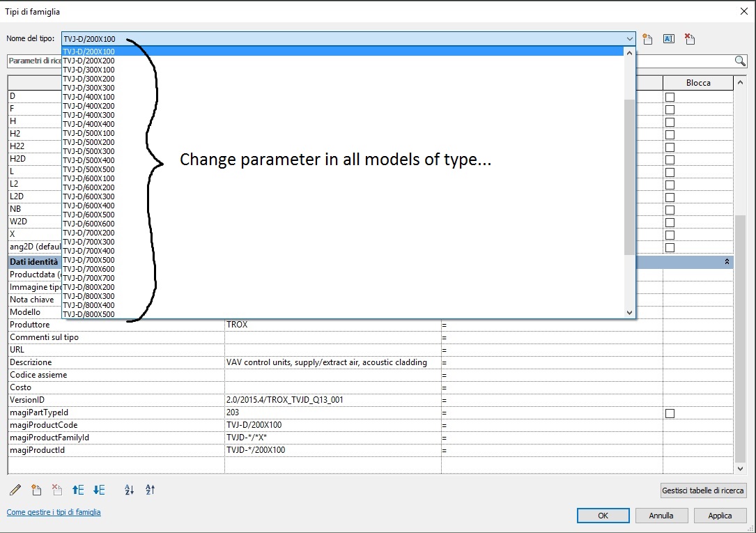Add a new parameter
The image size is (756, 533).
36,490
